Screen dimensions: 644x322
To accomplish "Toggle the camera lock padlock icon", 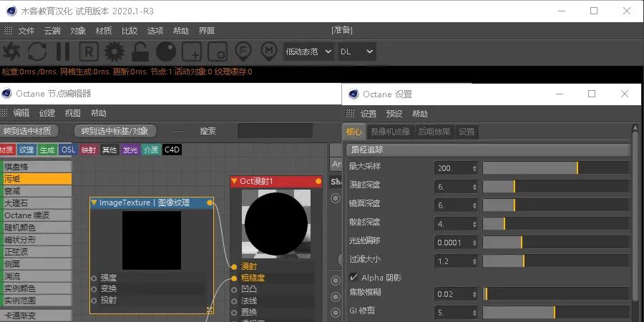I will point(140,52).
